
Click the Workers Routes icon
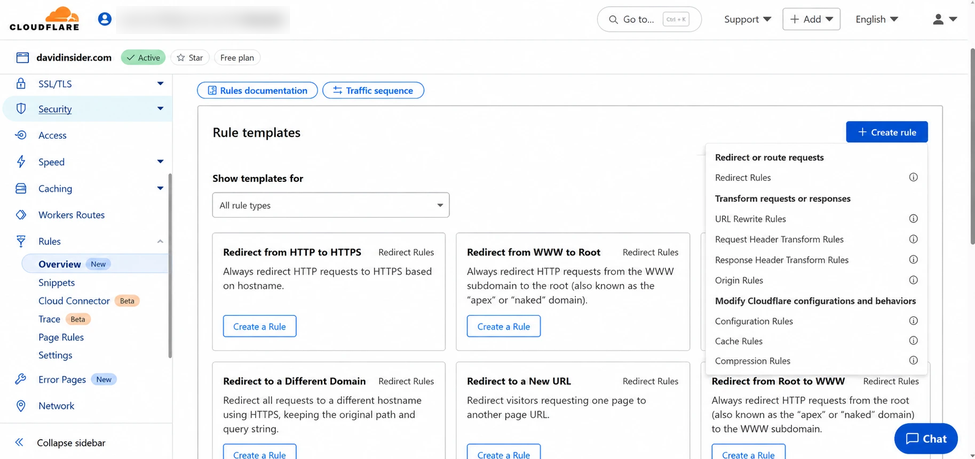(x=21, y=215)
